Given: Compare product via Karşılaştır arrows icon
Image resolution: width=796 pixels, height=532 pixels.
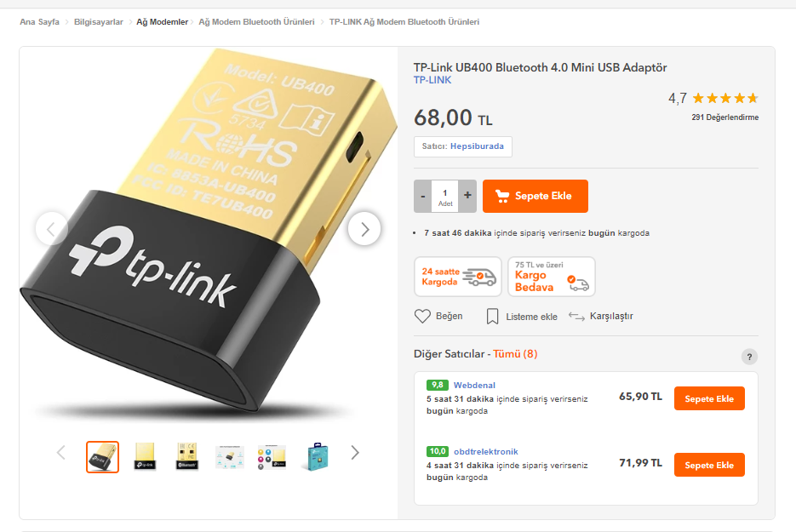Looking at the screenshot, I should (x=576, y=317).
